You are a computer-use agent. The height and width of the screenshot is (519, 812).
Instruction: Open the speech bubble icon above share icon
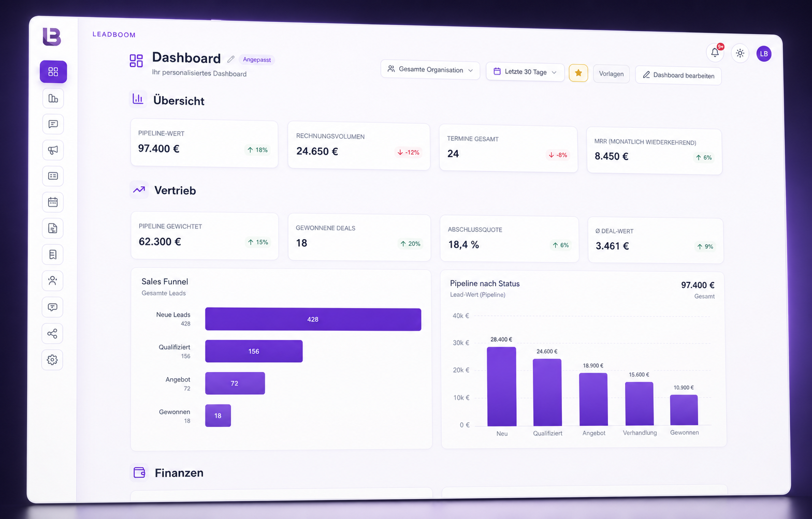[52, 307]
